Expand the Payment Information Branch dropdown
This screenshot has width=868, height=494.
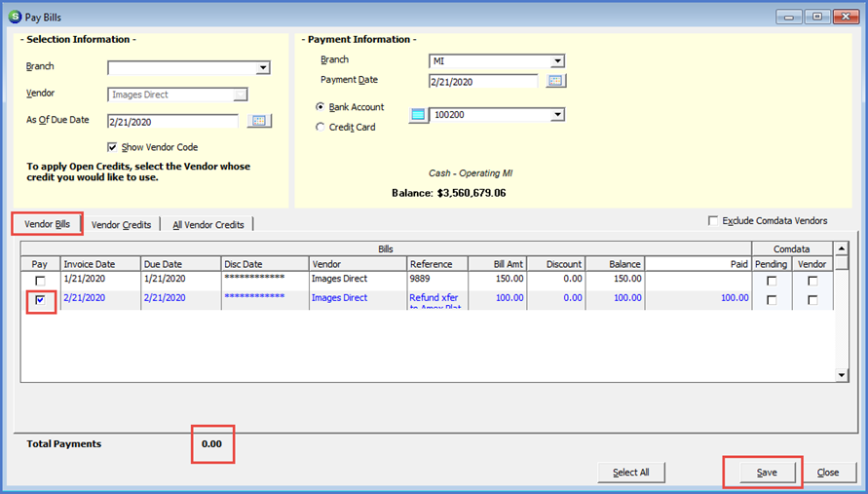(557, 61)
